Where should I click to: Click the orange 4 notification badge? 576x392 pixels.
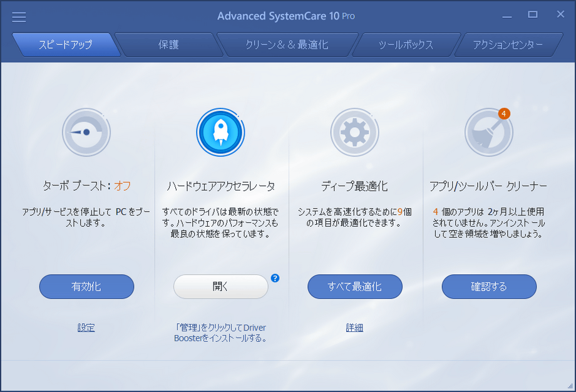(504, 113)
